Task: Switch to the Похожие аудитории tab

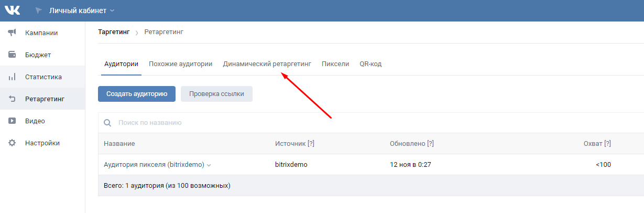Action: [180, 64]
